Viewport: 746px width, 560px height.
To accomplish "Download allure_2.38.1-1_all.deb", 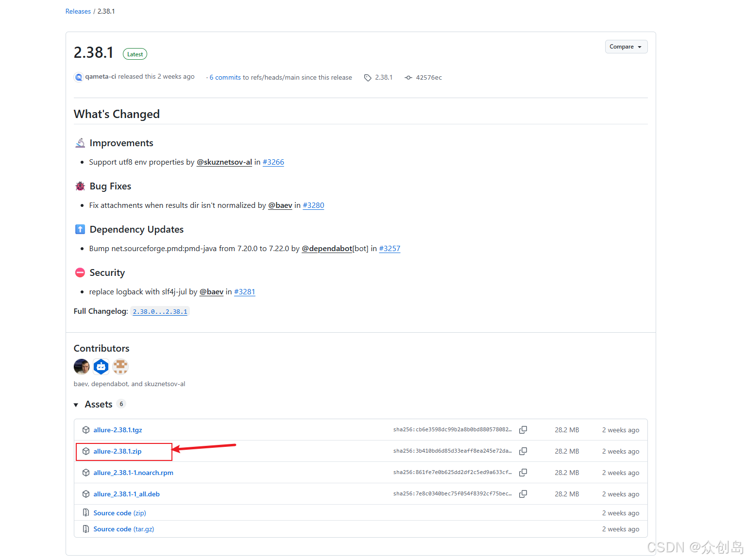I will [x=127, y=494].
